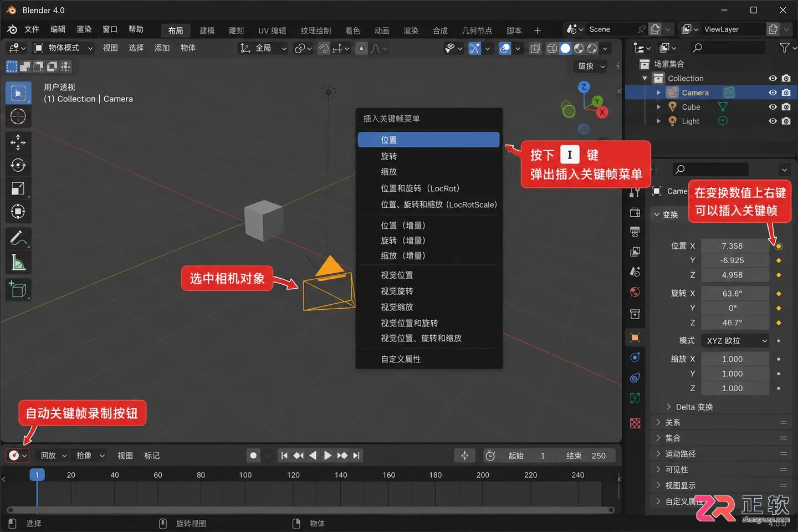Viewport: 798px width, 532px height.
Task: Select the Scale tool in toolbar
Action: [x=18, y=188]
